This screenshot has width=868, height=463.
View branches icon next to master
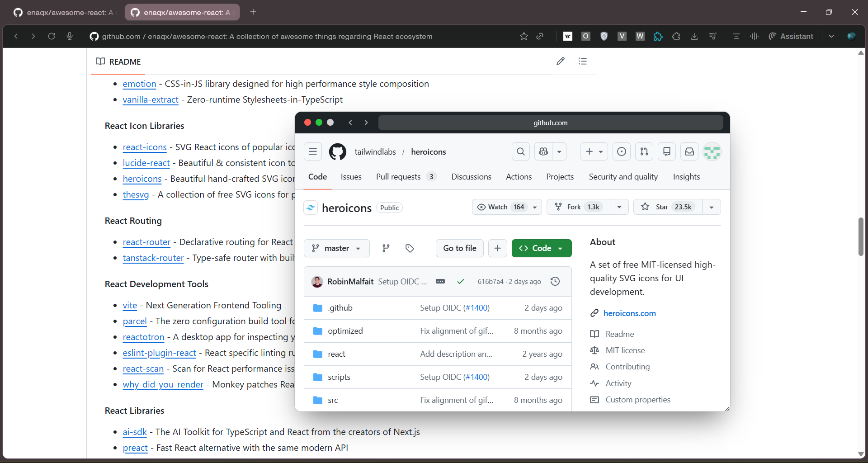386,248
